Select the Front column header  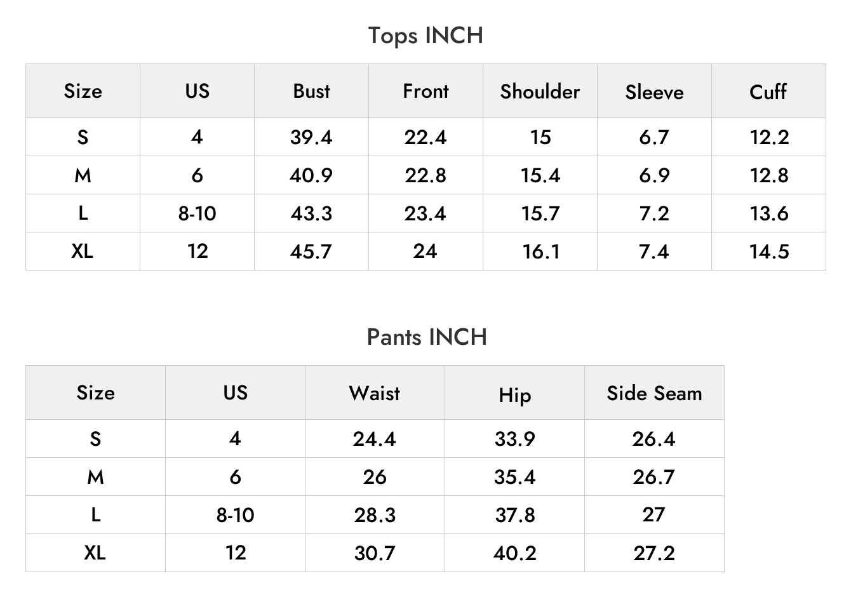click(x=425, y=91)
